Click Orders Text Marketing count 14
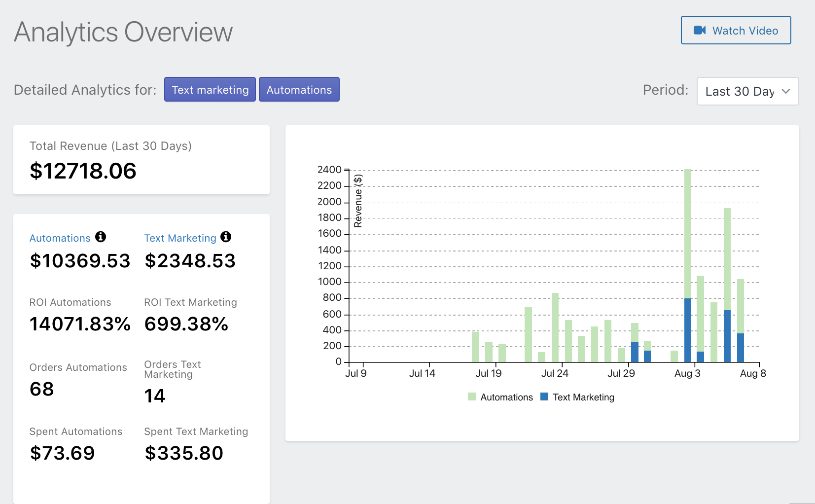The image size is (815, 504). click(x=155, y=396)
